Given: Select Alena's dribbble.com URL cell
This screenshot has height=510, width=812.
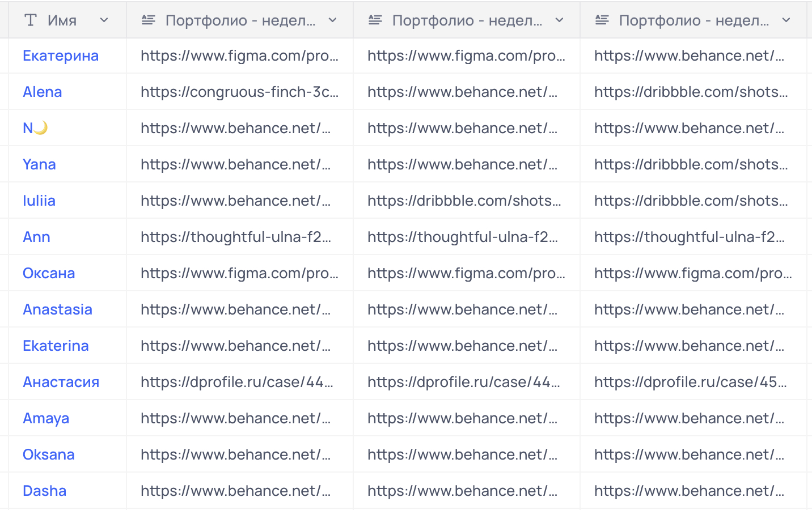Looking at the screenshot, I should pyautogui.click(x=693, y=92).
